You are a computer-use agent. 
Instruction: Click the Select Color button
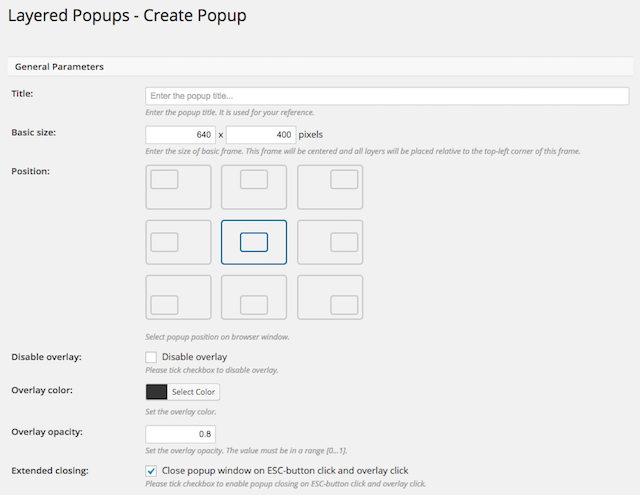pyautogui.click(x=193, y=392)
